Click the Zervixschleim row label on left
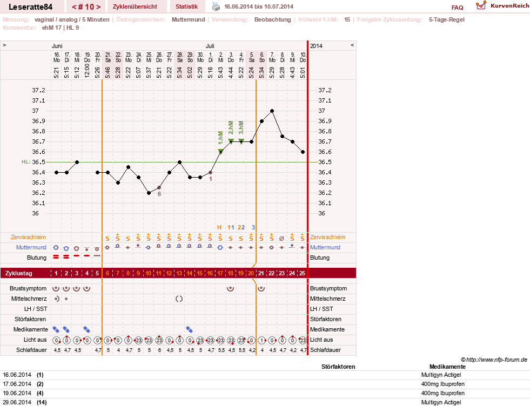 [28, 237]
